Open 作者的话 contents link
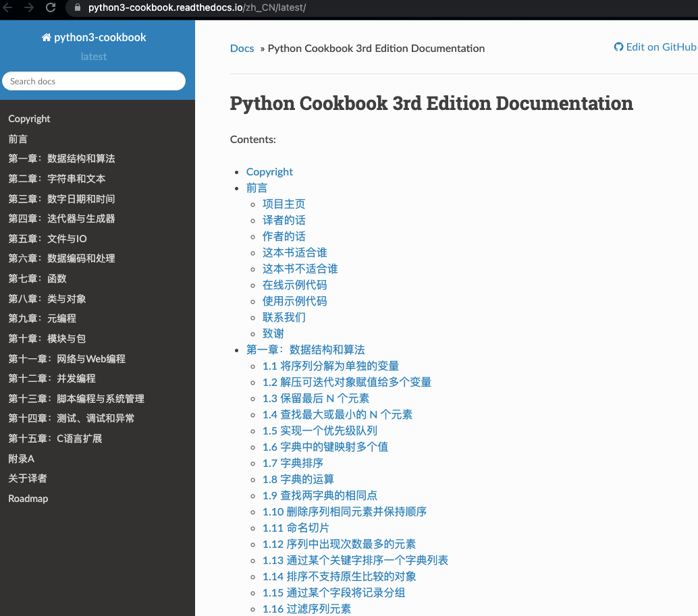The height and width of the screenshot is (616, 698). pyautogui.click(x=284, y=237)
